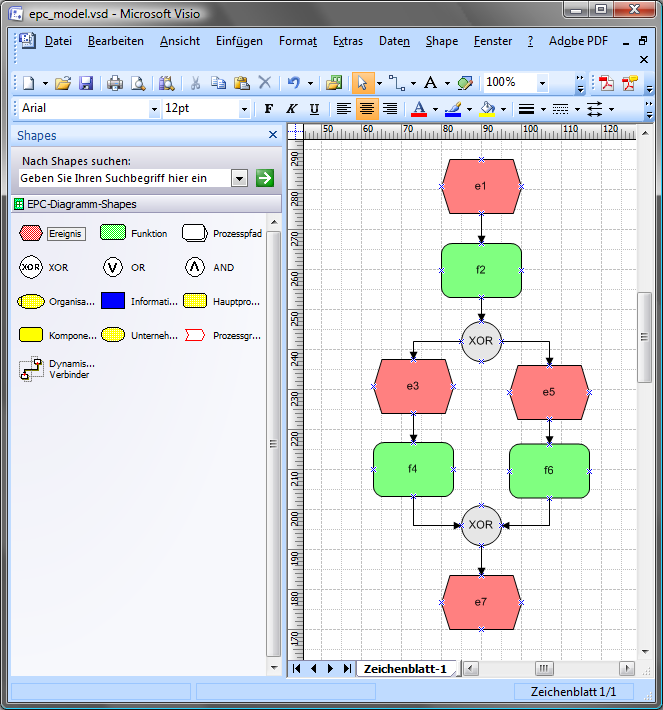Open the Ansicht menu
The height and width of the screenshot is (710, 663).
pyautogui.click(x=180, y=41)
